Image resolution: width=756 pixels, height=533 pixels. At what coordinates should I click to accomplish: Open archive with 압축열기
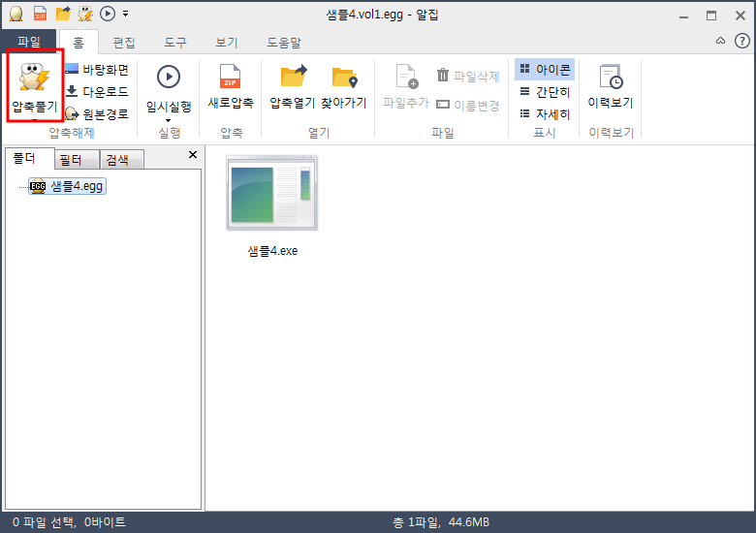point(292,87)
